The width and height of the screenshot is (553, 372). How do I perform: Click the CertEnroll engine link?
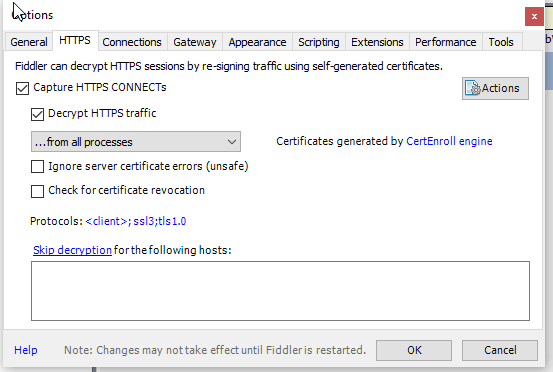pyautogui.click(x=449, y=141)
